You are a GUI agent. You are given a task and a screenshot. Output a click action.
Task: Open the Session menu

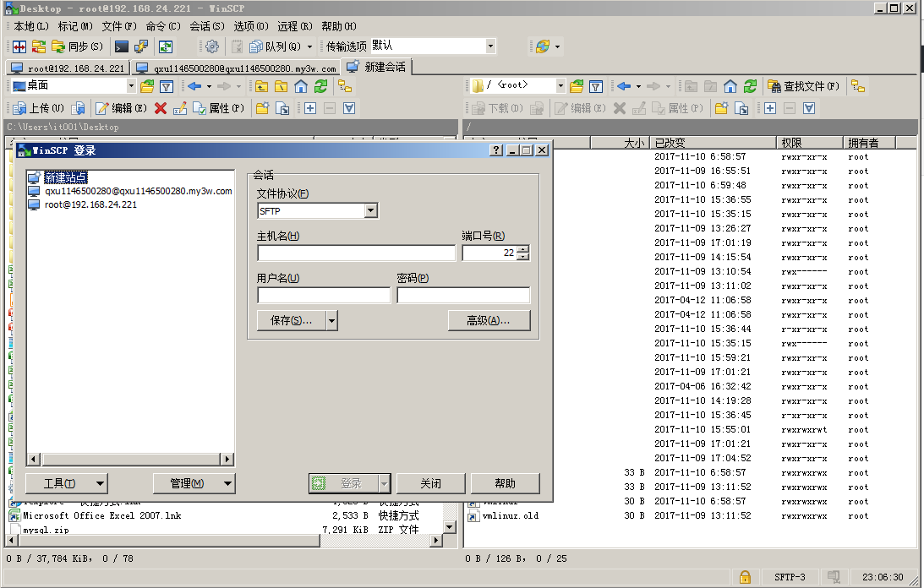(207, 26)
